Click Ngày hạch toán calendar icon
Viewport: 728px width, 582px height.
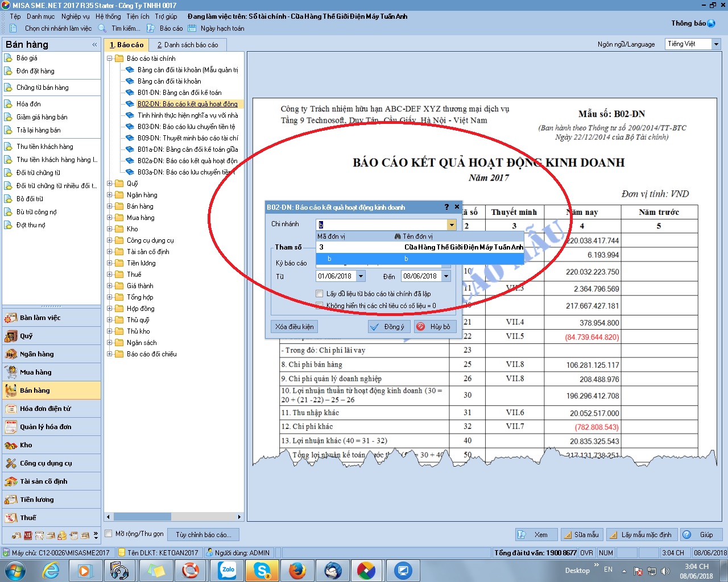pos(192,28)
